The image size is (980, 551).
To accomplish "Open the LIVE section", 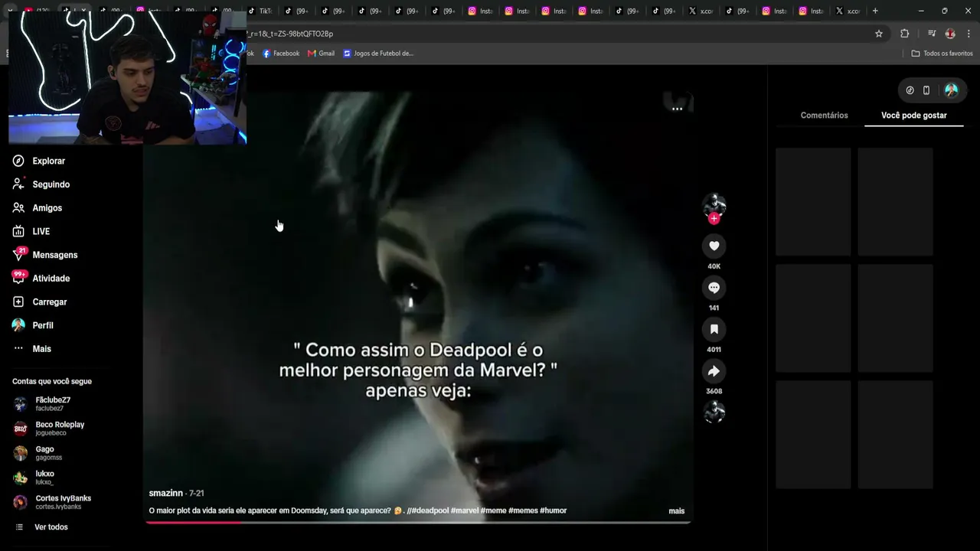I will pyautogui.click(x=31, y=231).
